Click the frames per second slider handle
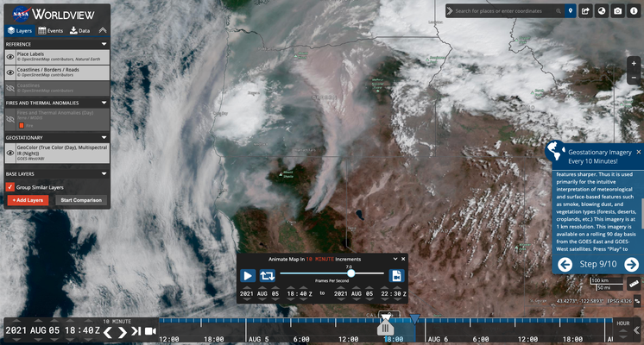The height and width of the screenshot is (345, 644). click(x=351, y=273)
